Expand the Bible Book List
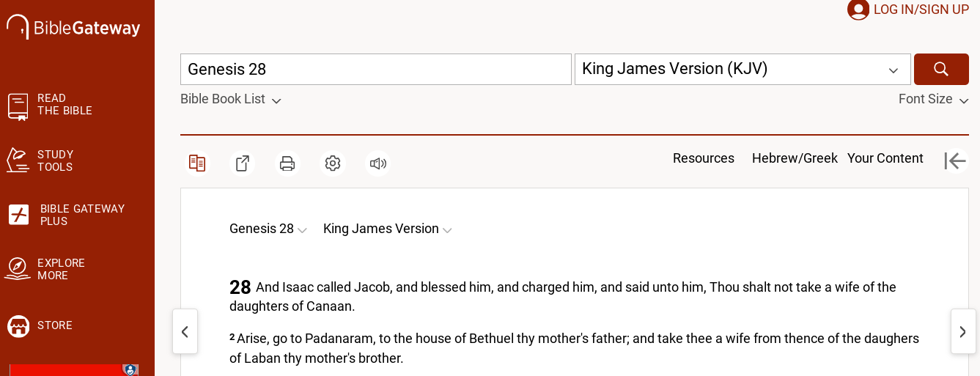 pos(230,99)
